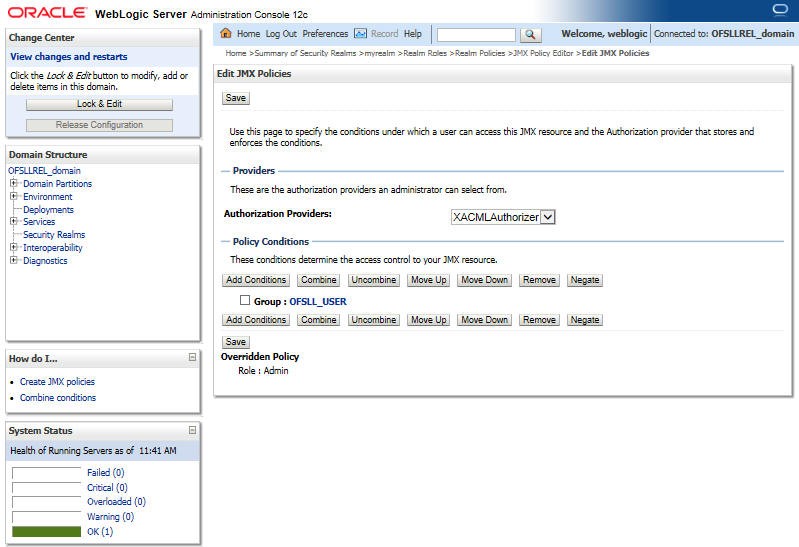Click the search magnifier button
The height and width of the screenshot is (547, 799).
pyautogui.click(x=530, y=34)
